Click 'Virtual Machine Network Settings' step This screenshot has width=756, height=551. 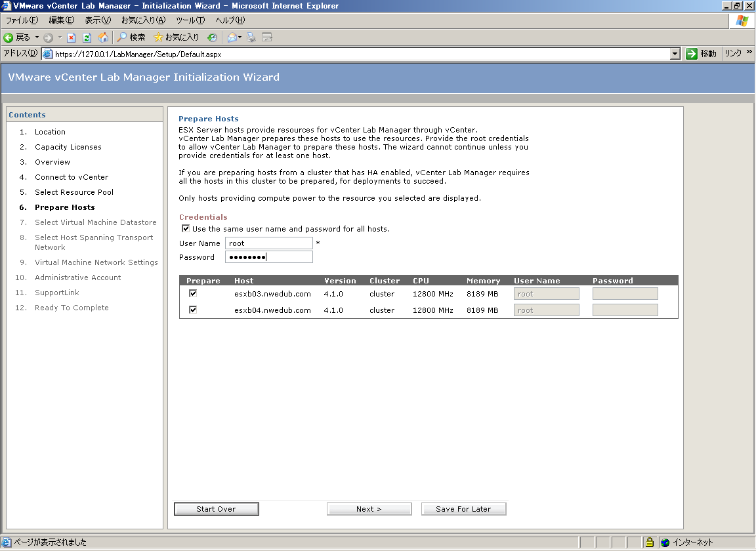[x=96, y=262]
